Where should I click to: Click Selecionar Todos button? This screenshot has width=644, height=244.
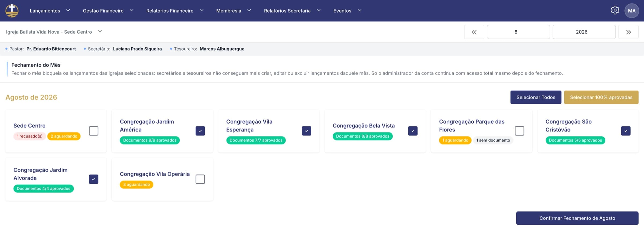tap(536, 97)
